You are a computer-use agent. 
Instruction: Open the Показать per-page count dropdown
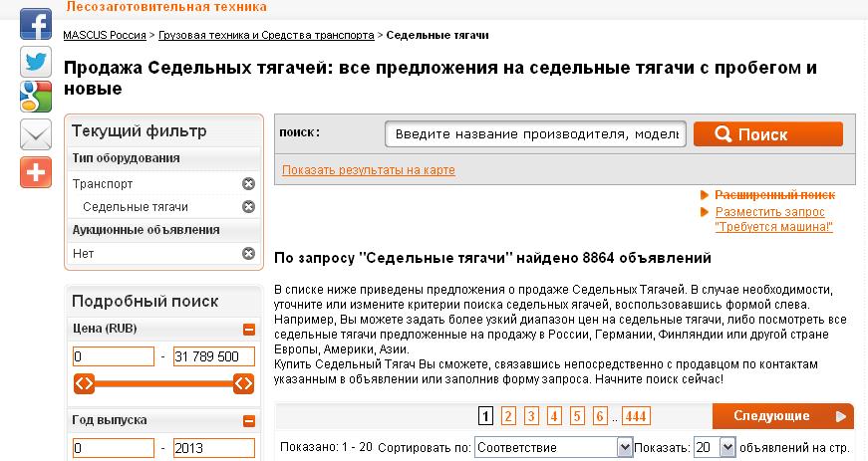[x=715, y=447]
